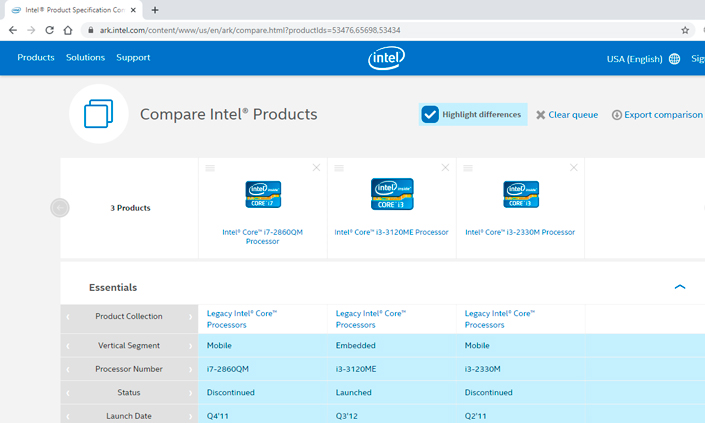Remove Core i7-2860QM with its X
This screenshot has height=423, width=705.
(316, 168)
